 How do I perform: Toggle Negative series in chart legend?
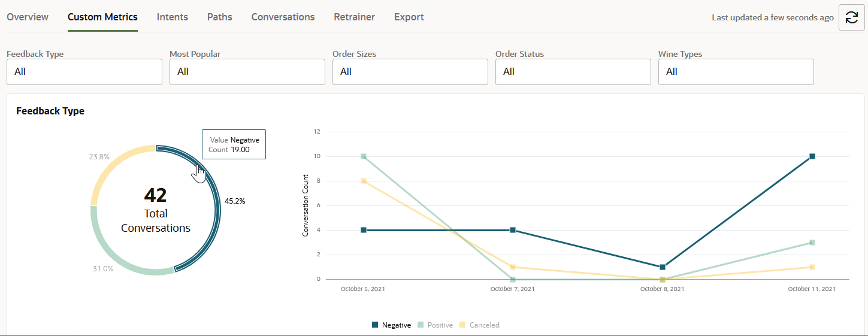(x=392, y=325)
